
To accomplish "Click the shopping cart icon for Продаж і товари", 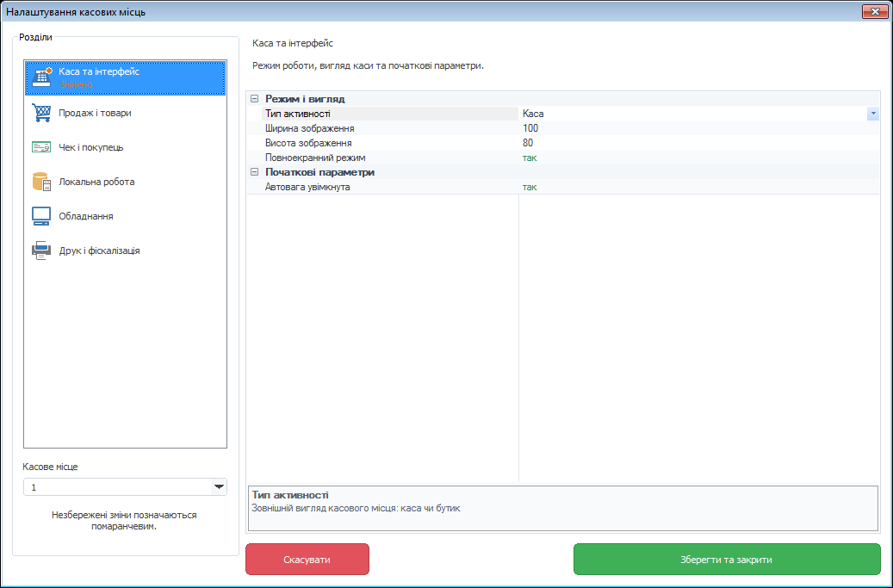I will coord(41,113).
